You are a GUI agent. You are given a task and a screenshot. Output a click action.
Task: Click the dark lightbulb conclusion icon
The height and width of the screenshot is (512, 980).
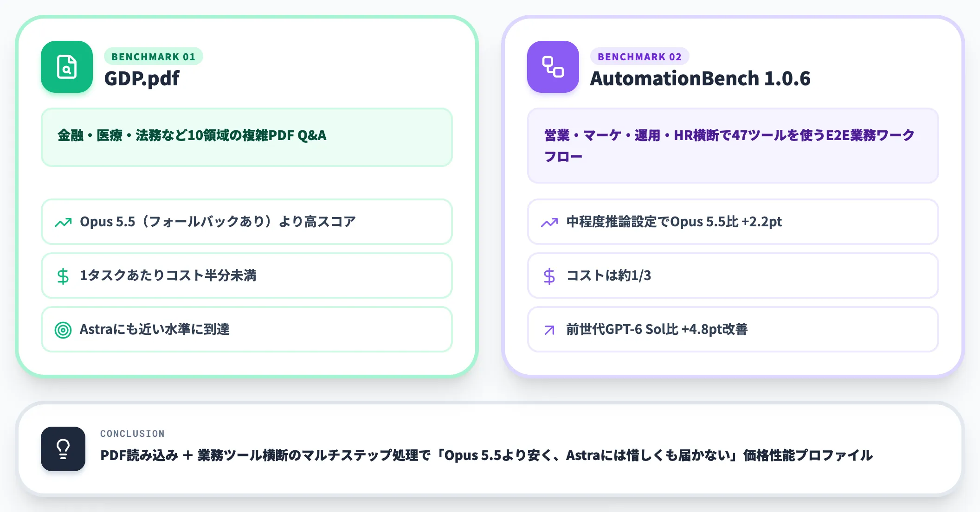coord(63,449)
